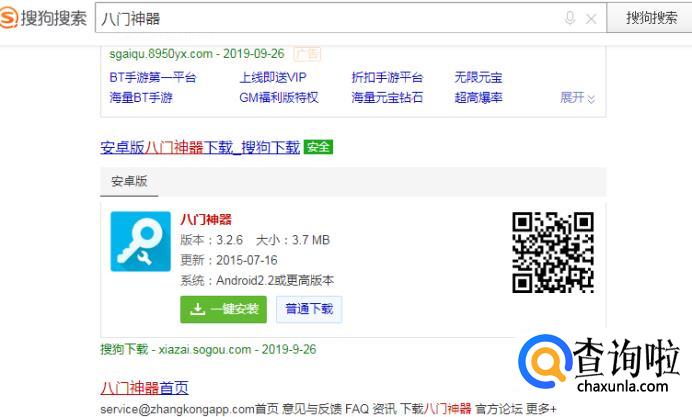Open the 八门神器首页 result link

tap(144, 388)
